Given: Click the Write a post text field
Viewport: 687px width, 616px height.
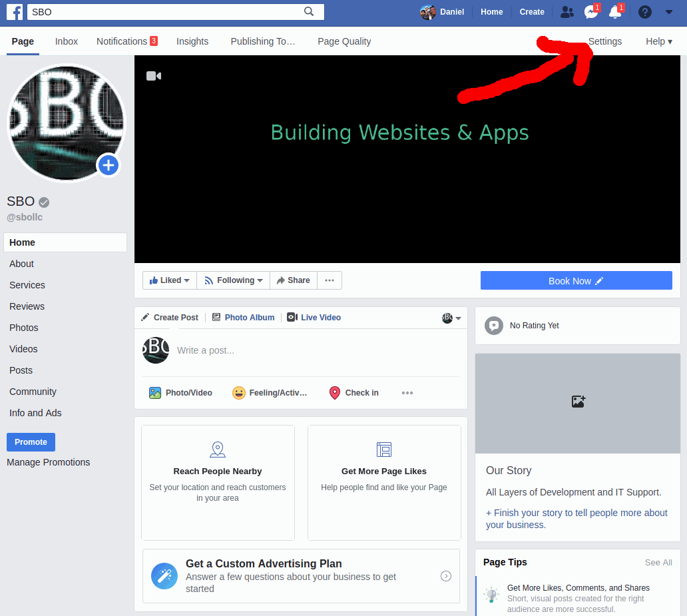Looking at the screenshot, I should click(313, 350).
